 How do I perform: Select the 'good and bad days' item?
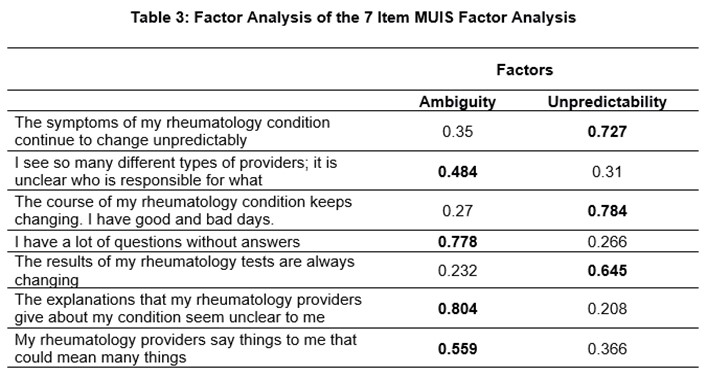pyautogui.click(x=183, y=210)
